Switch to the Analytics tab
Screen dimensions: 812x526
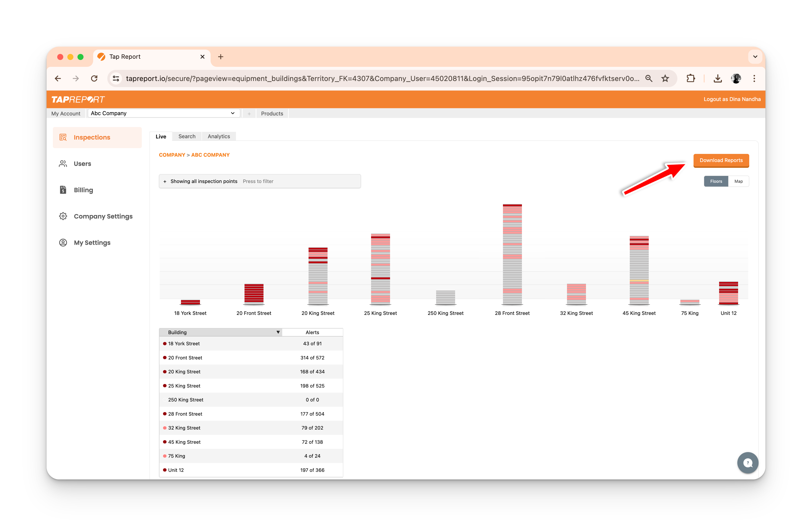coord(219,136)
